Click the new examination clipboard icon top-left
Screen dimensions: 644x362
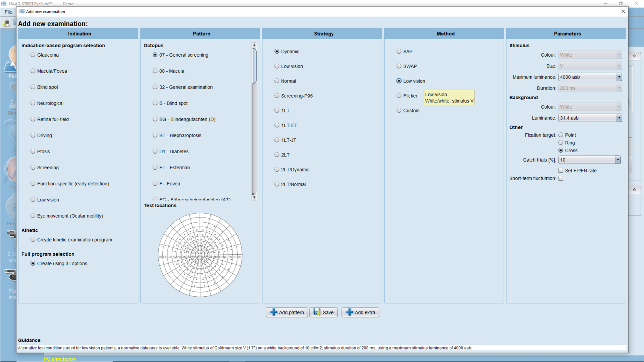click(x=6, y=23)
